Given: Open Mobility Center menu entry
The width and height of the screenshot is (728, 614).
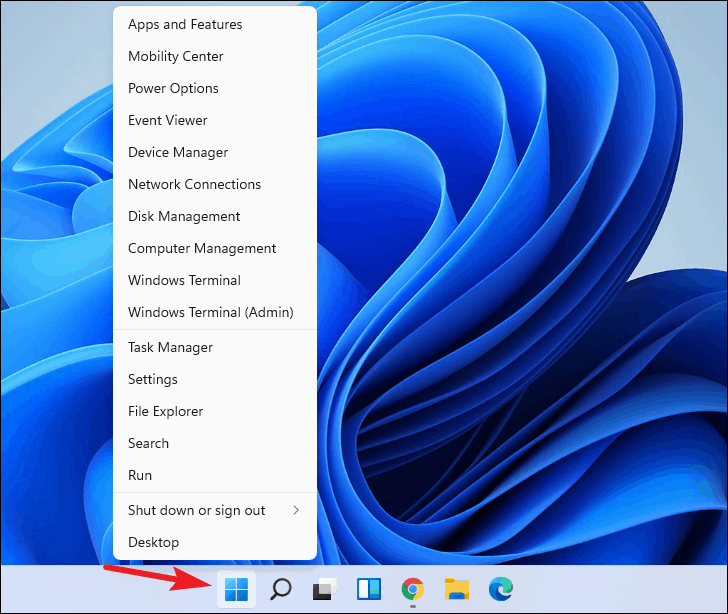Looking at the screenshot, I should point(176,56).
